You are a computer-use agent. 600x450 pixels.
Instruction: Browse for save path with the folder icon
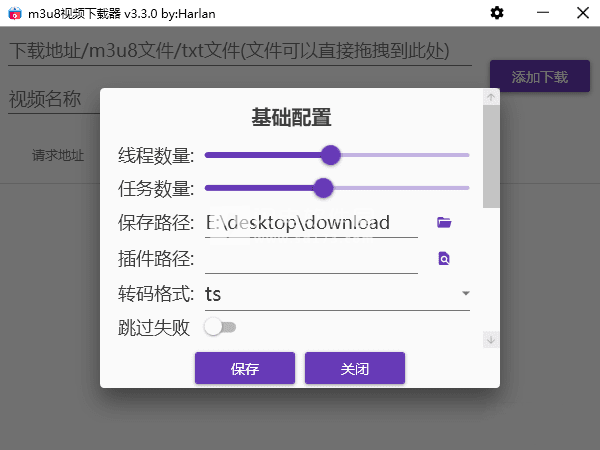[444, 222]
